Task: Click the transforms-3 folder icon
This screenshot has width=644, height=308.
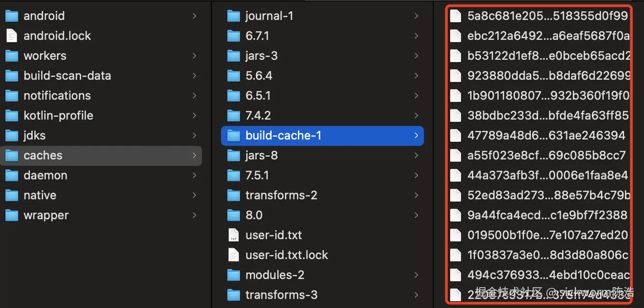Action: tap(233, 295)
